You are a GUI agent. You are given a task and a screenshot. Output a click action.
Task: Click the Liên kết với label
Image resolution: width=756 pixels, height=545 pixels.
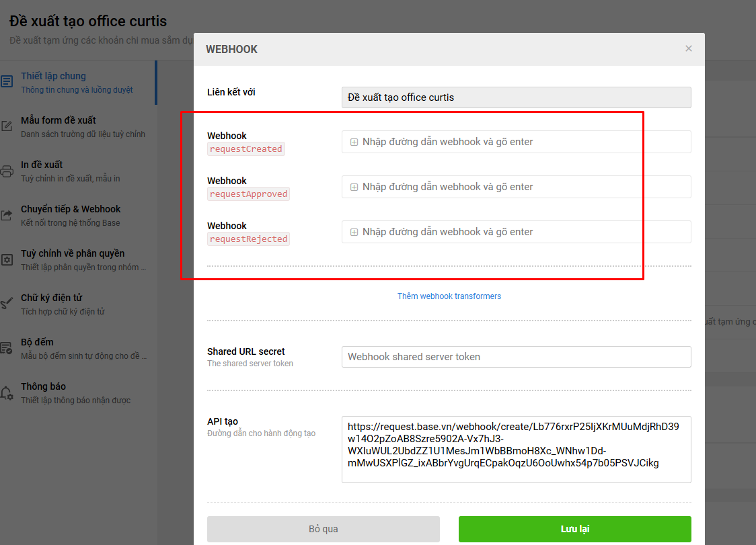click(231, 92)
